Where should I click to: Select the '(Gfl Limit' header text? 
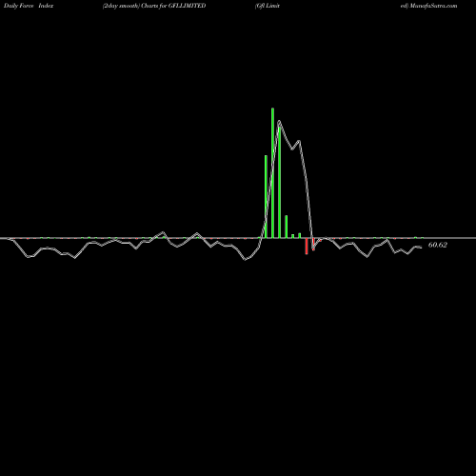(268, 6)
